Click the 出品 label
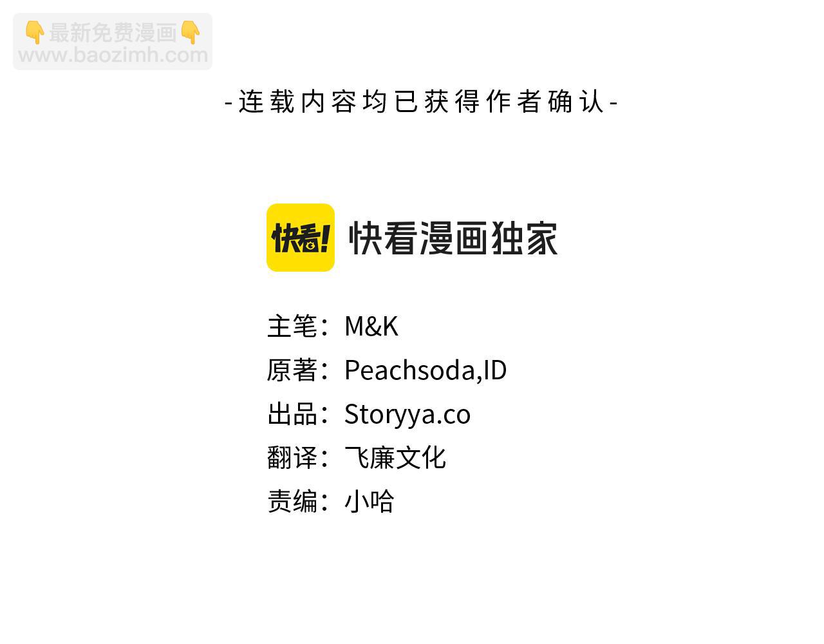The image size is (824, 644). tap(293, 413)
